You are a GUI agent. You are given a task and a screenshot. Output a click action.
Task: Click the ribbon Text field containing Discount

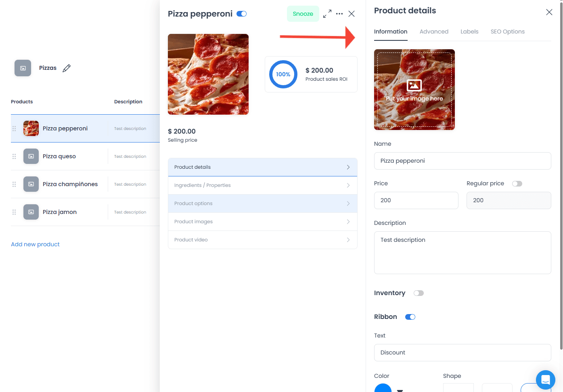click(463, 352)
